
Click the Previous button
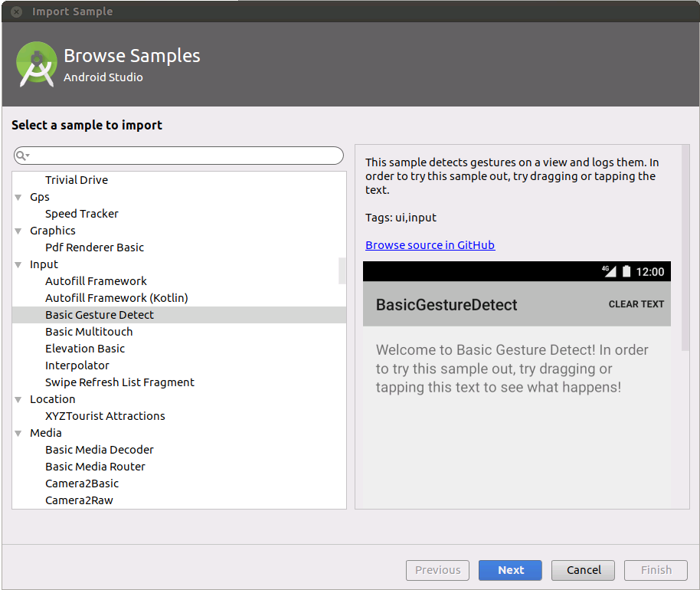click(437, 570)
